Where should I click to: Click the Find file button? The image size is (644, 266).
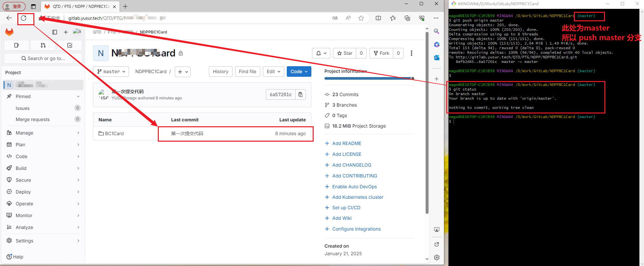(248, 72)
